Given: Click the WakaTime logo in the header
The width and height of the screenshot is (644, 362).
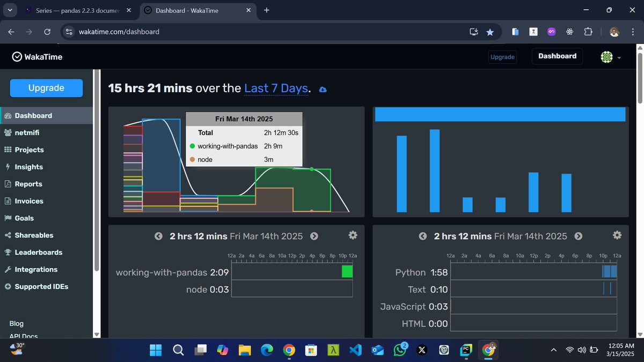Looking at the screenshot, I should [x=37, y=56].
